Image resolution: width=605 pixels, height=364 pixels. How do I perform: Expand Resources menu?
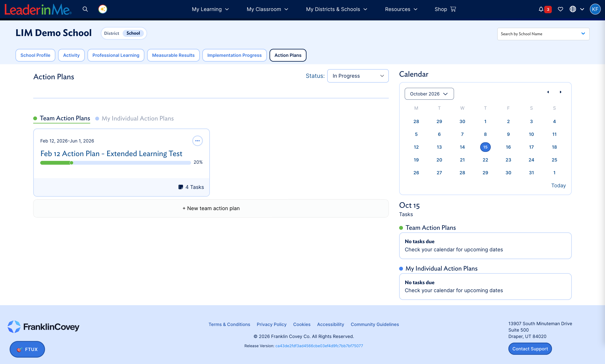coord(401,9)
